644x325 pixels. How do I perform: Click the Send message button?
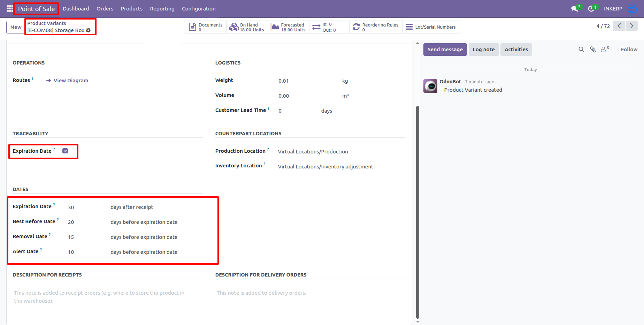pos(445,50)
